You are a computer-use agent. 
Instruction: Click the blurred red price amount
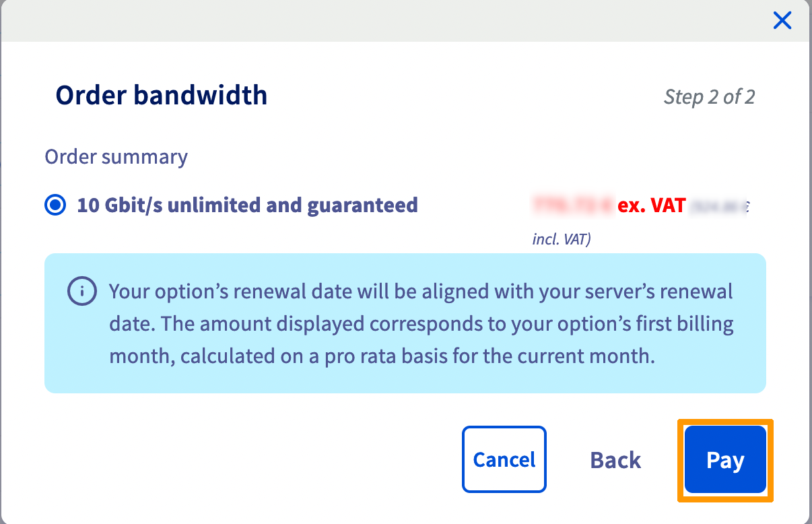573,205
